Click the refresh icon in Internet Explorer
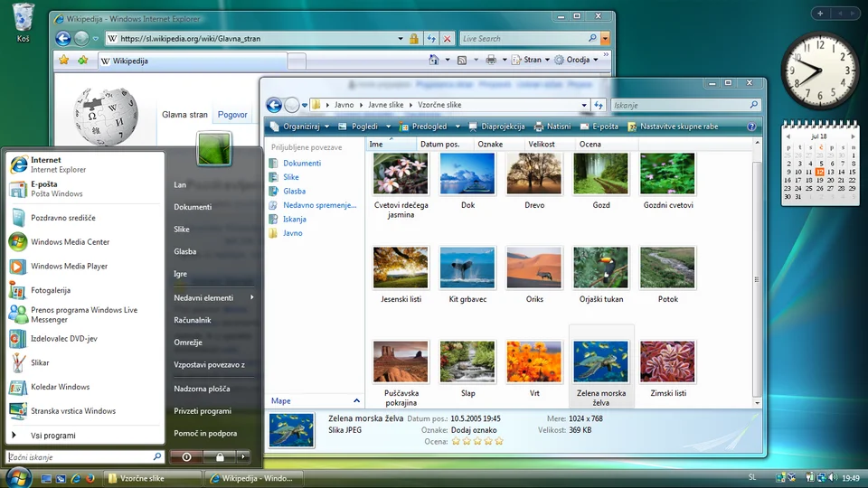868x488 pixels. [x=431, y=39]
